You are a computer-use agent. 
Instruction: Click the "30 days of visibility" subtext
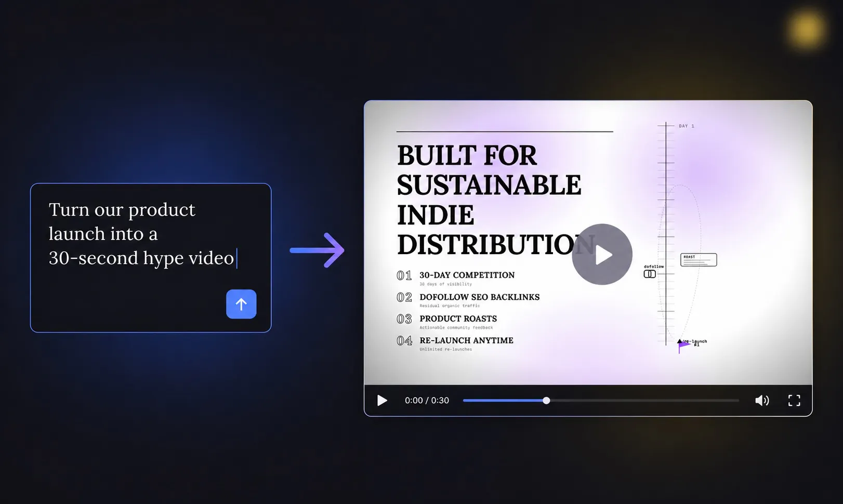pyautogui.click(x=445, y=284)
